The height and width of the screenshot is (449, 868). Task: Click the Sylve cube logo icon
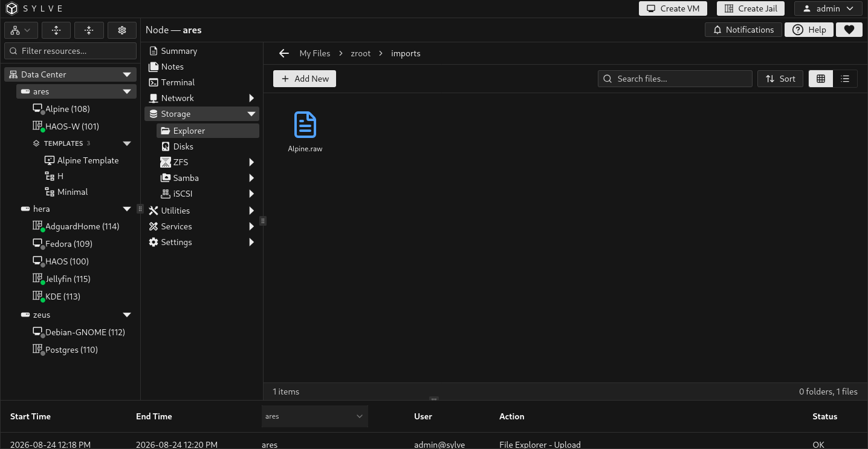12,8
